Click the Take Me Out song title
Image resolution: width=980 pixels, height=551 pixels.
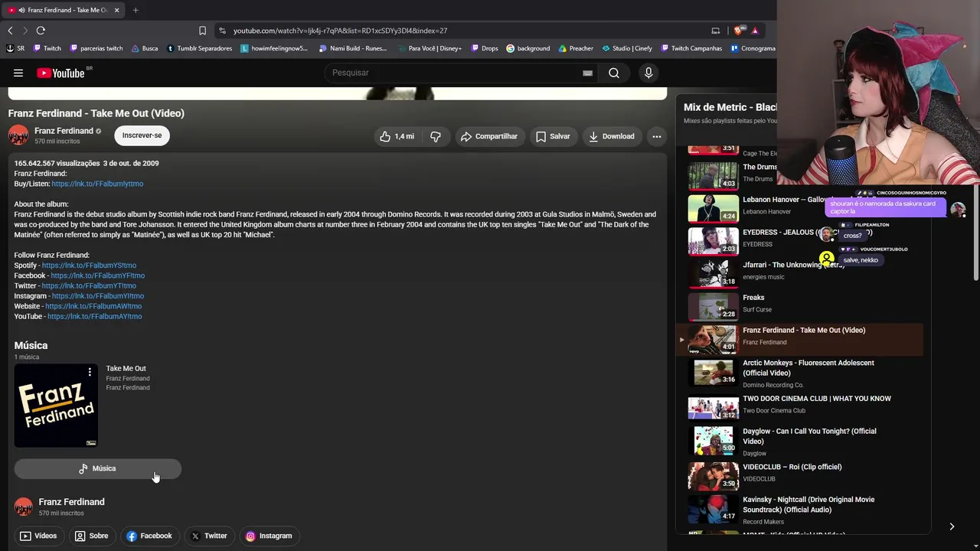pos(126,369)
